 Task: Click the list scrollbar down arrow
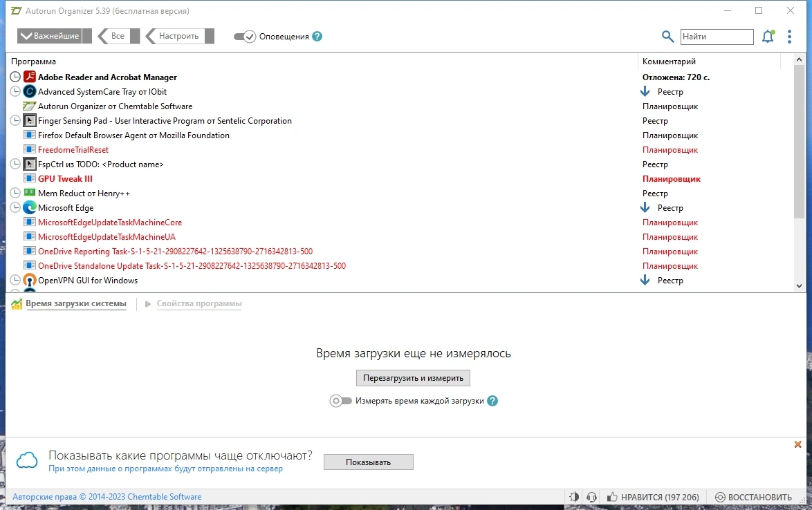click(799, 285)
